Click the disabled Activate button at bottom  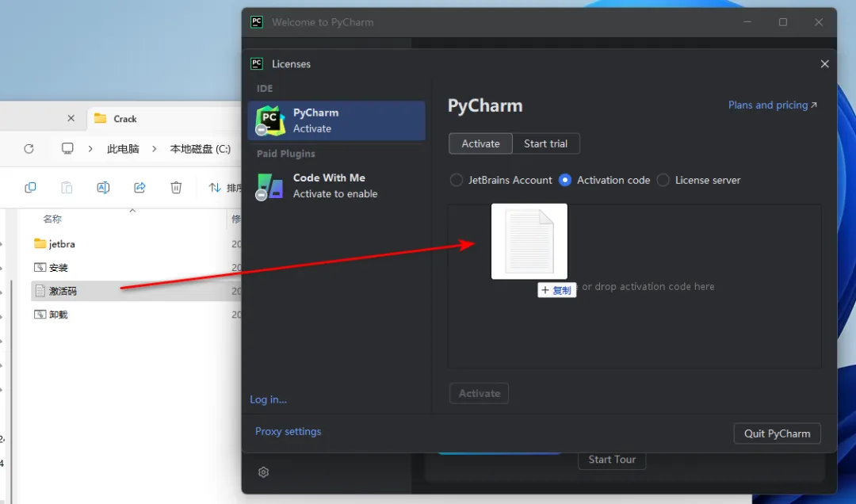tap(479, 393)
